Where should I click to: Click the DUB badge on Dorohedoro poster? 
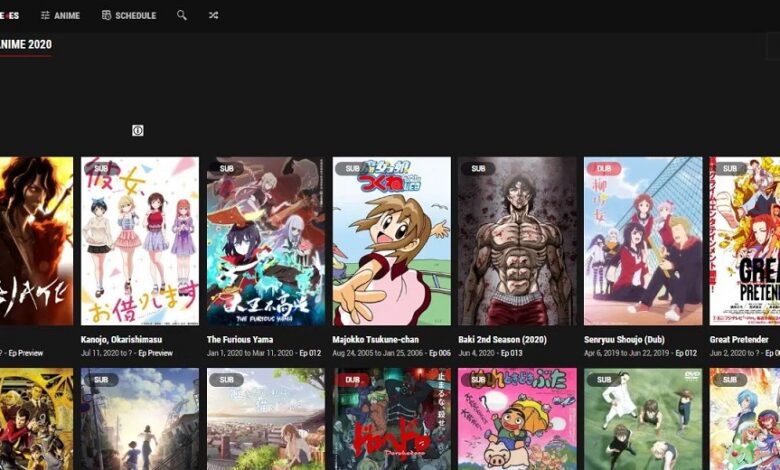click(353, 379)
